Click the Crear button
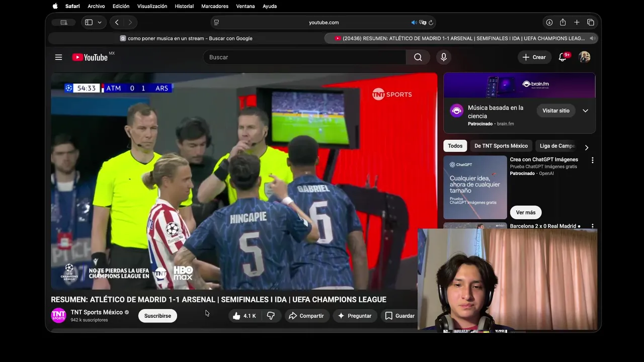The height and width of the screenshot is (362, 644). 534,57
